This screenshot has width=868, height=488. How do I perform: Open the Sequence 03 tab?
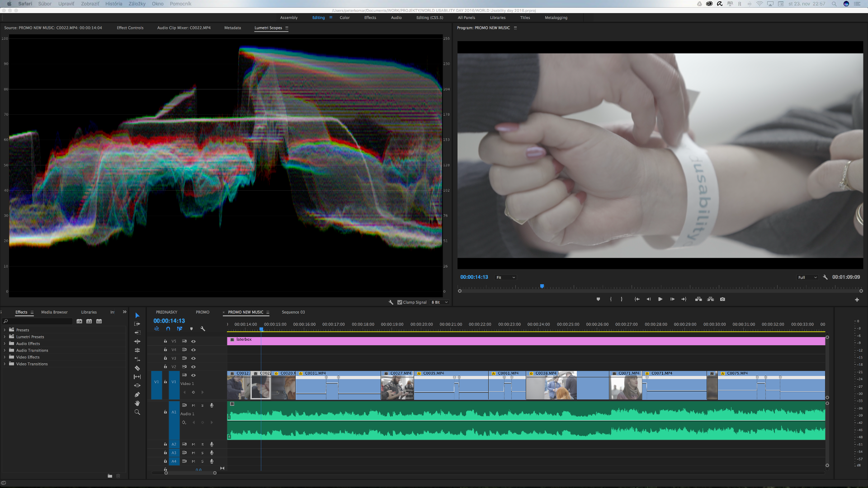coord(293,312)
